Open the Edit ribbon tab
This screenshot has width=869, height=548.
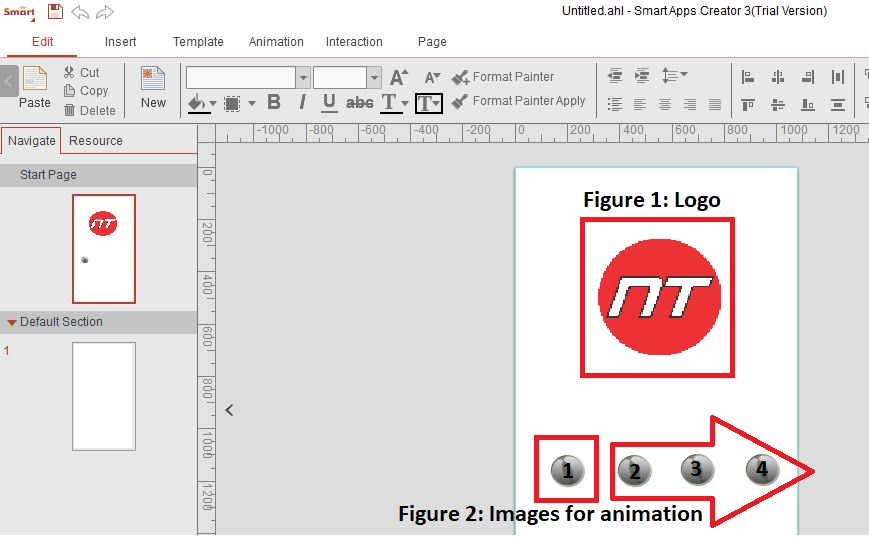click(42, 42)
